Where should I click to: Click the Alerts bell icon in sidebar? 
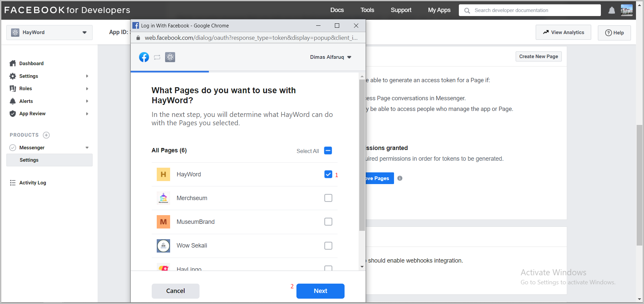coord(13,101)
